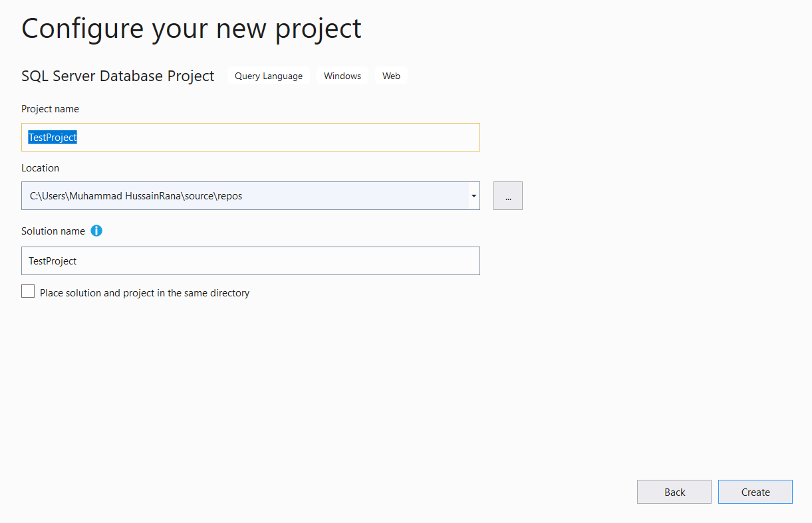Click the Solution name text box

pos(251,261)
